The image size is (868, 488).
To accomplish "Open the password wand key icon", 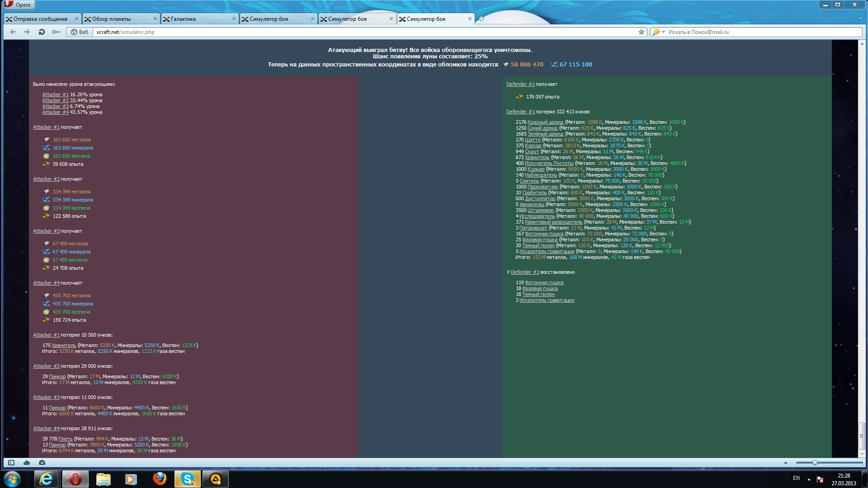I will (x=56, y=32).
